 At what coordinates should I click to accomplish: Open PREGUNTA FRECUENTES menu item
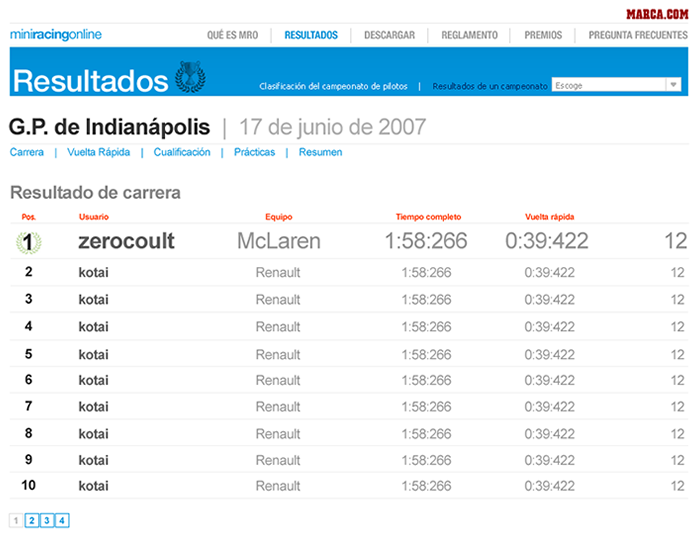pyautogui.click(x=638, y=35)
